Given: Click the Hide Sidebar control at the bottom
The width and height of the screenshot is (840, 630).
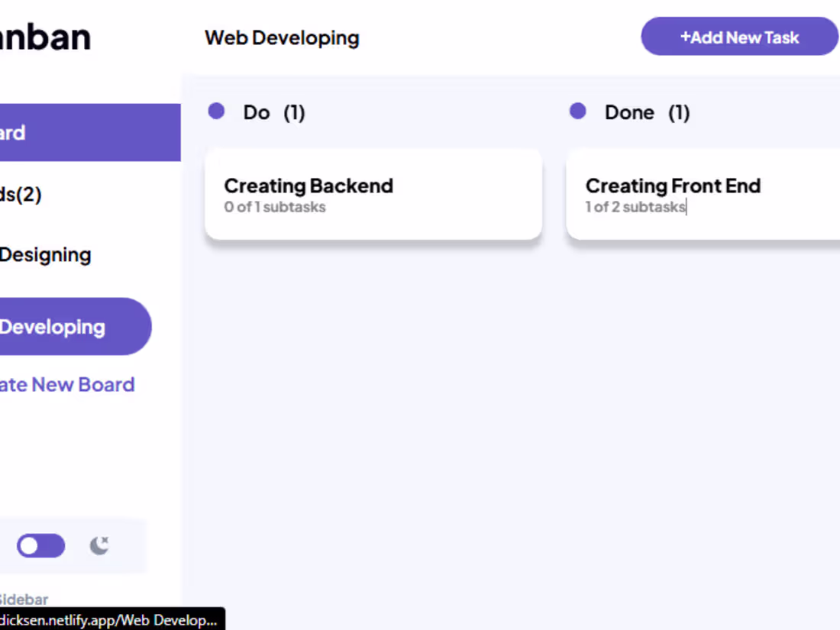Looking at the screenshot, I should pos(23,599).
